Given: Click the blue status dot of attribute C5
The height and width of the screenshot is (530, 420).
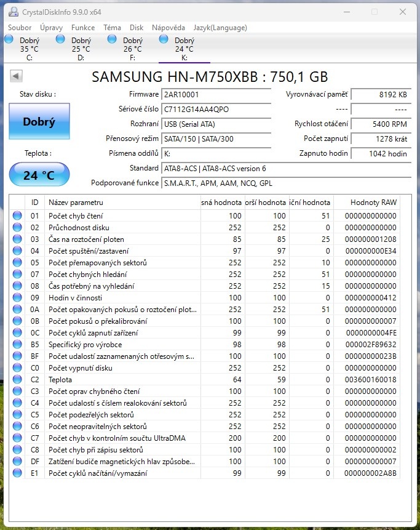Looking at the screenshot, I should pos(17,414).
